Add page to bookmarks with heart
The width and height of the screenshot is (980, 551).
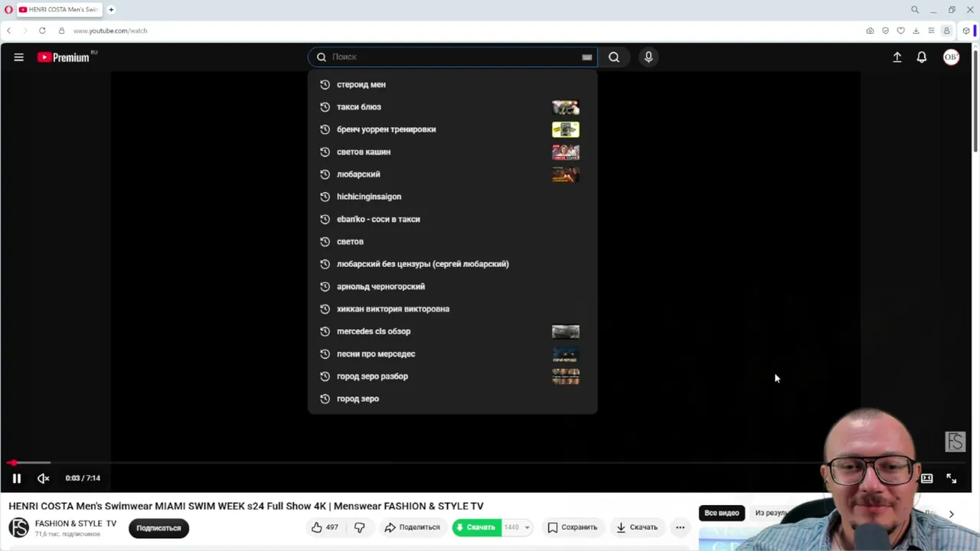pos(900,31)
